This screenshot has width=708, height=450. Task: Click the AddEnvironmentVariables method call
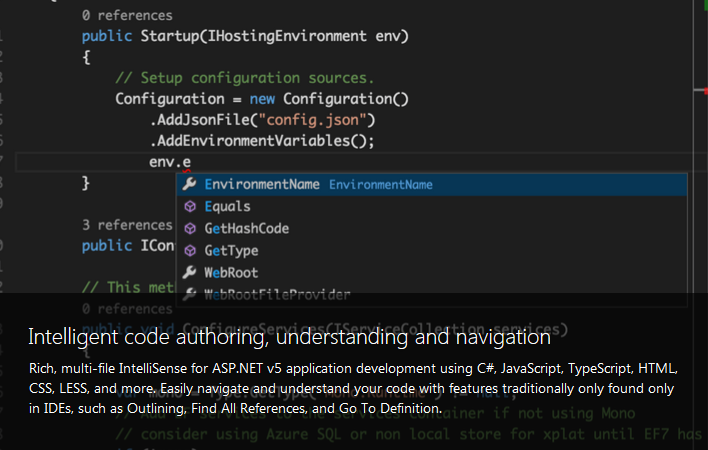click(261, 141)
